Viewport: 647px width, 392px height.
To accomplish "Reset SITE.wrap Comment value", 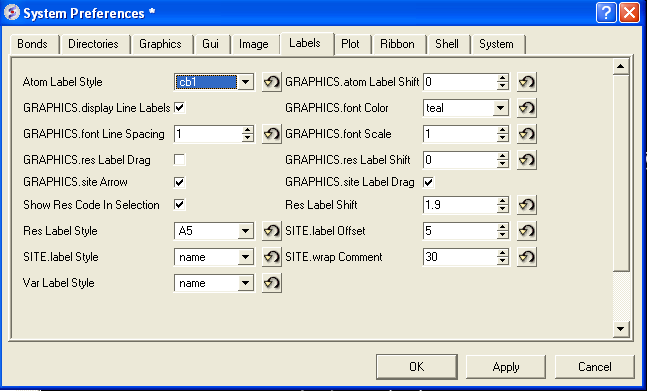I will coord(527,257).
